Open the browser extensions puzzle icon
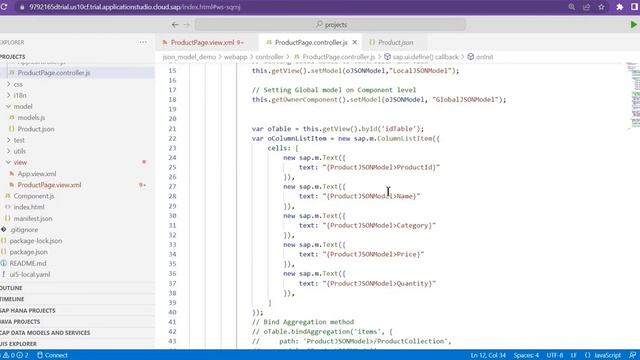Viewport: 640px width, 360px height. coord(620,7)
